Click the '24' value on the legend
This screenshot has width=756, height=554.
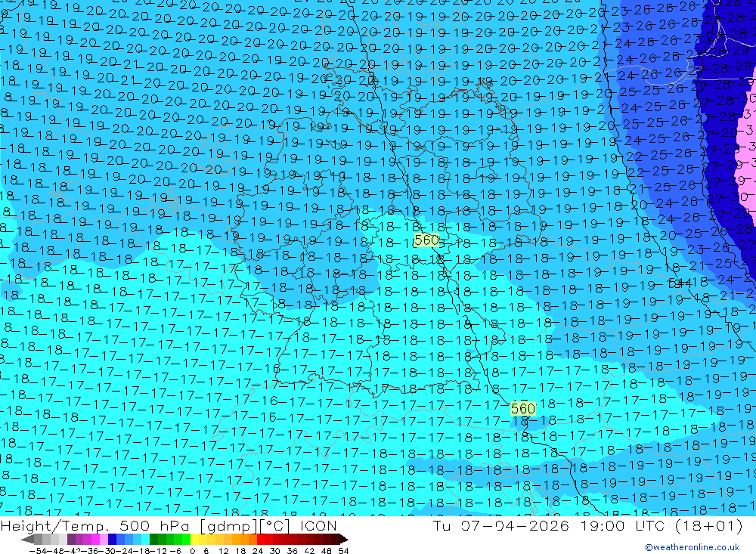[258, 551]
